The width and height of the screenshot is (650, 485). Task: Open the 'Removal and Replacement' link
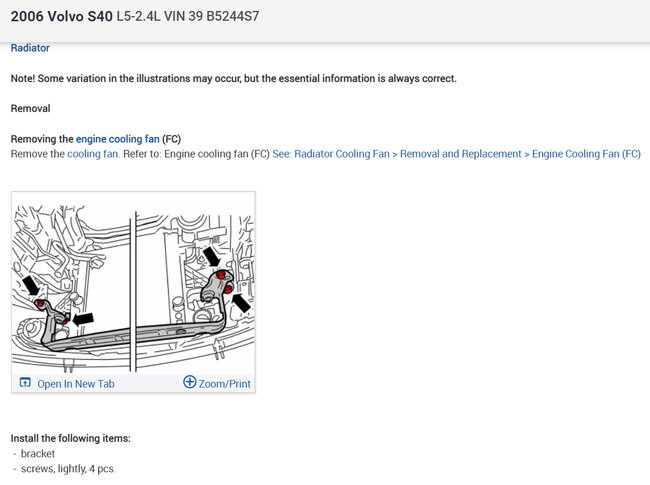[460, 154]
